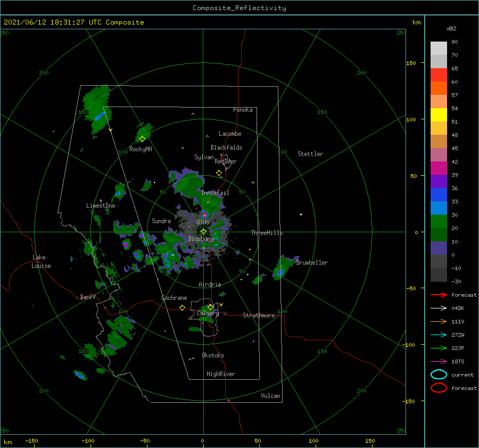The image size is (479, 448).
Task: Click the Limestone label
Action: click(101, 206)
